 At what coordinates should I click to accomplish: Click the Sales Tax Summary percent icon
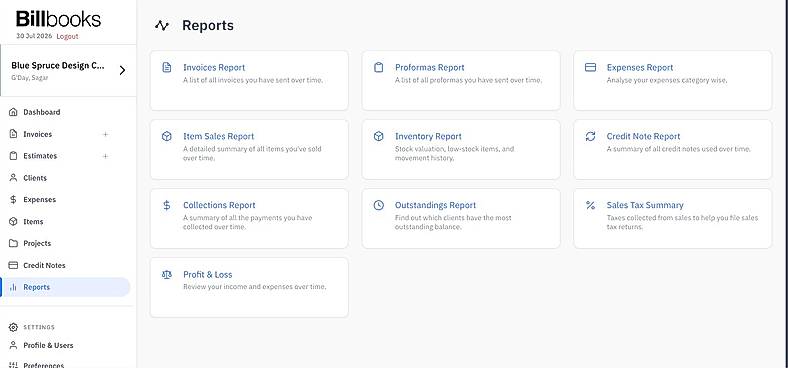click(590, 205)
